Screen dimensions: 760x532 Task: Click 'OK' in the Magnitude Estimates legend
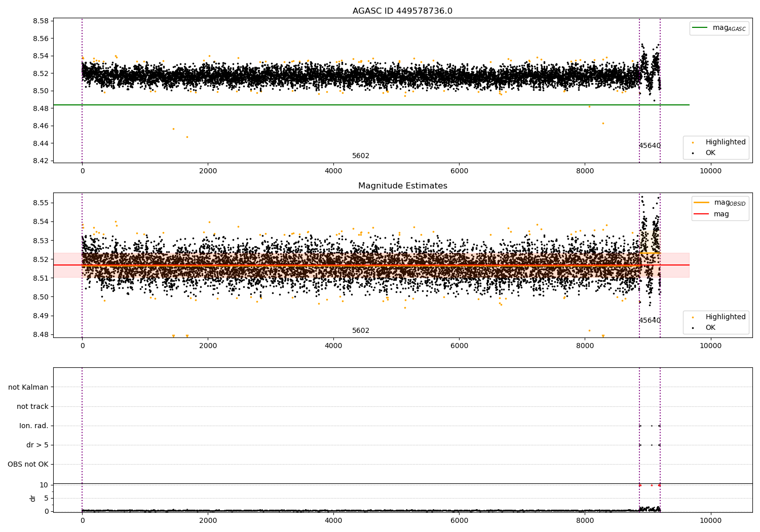(710, 327)
